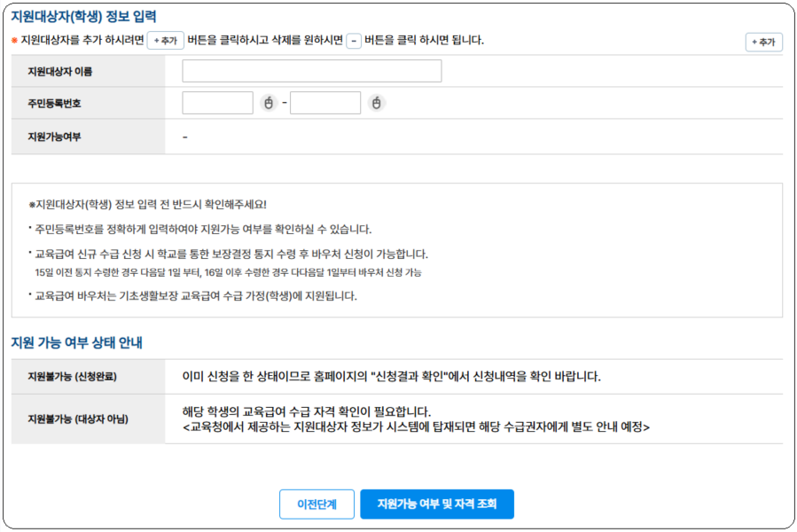Click the 지원대상자 이름 text input field
797x532 pixels.
(310, 71)
